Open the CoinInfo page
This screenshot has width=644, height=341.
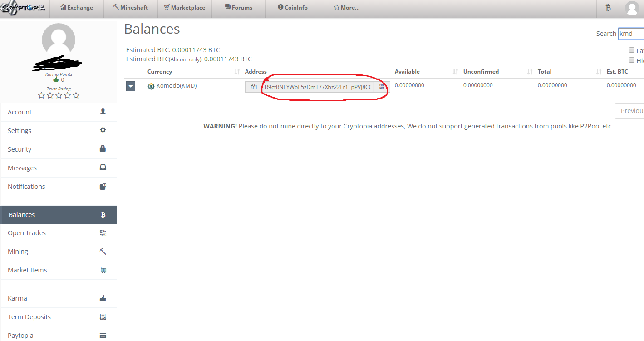pos(293,8)
